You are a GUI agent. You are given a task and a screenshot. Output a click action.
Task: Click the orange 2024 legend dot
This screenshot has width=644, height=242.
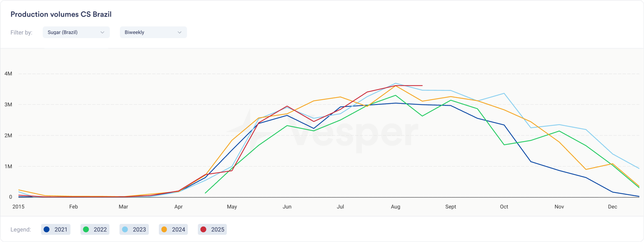click(x=164, y=230)
